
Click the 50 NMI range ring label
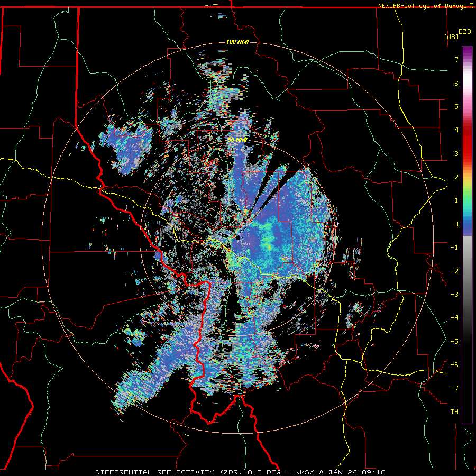tap(237, 140)
